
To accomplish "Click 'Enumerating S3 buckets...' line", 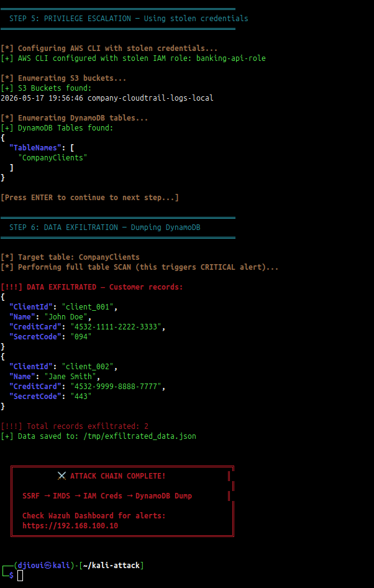I will click(63, 78).
